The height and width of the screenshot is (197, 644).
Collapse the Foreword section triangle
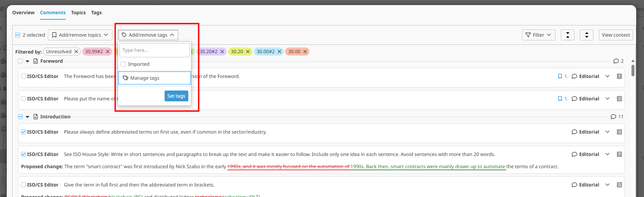(27, 61)
